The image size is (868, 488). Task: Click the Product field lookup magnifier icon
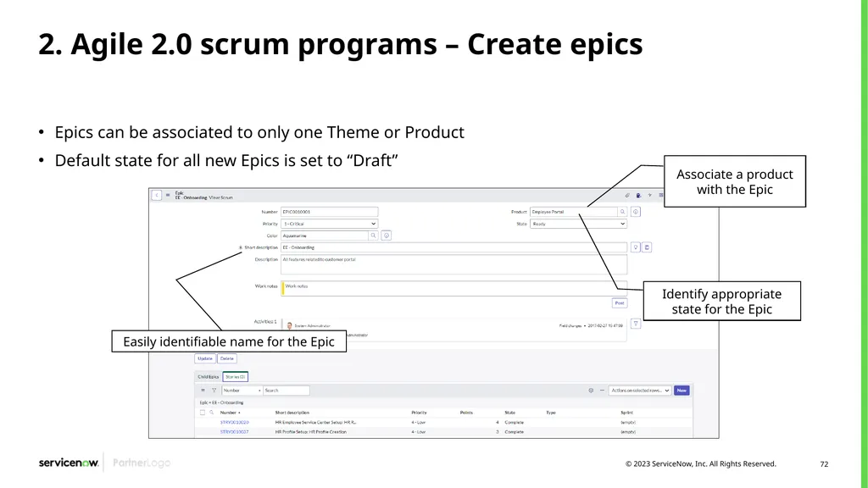click(x=623, y=212)
